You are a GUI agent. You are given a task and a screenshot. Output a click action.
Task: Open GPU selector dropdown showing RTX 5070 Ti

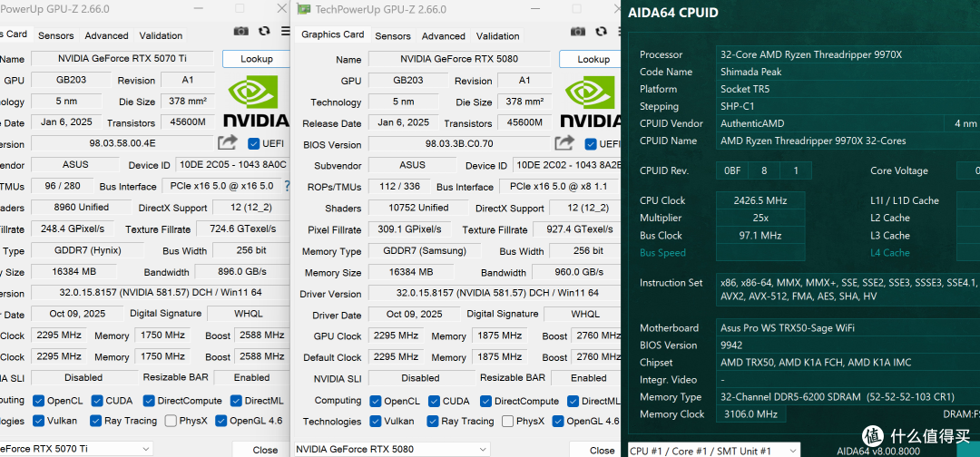[x=75, y=449]
